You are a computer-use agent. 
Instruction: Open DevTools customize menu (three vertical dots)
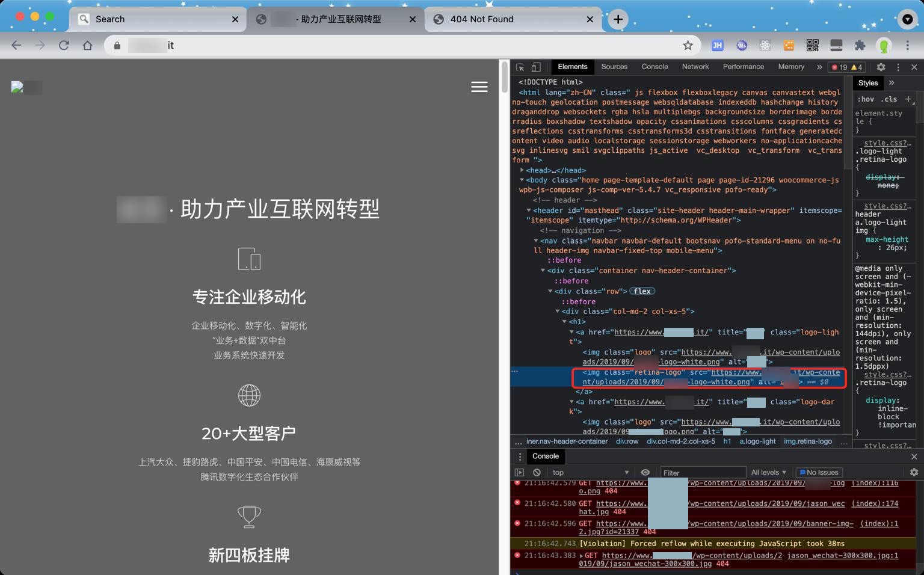click(x=898, y=67)
